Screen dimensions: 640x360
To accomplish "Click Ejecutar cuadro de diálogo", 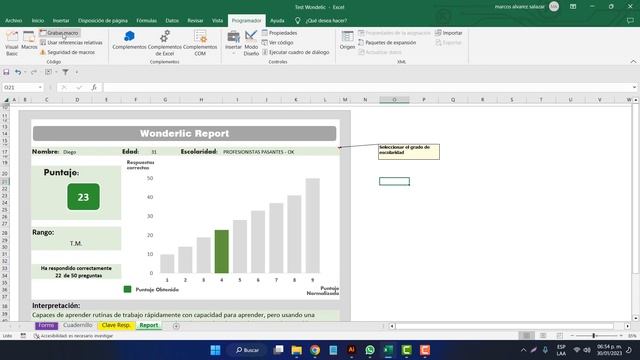I will tap(296, 52).
